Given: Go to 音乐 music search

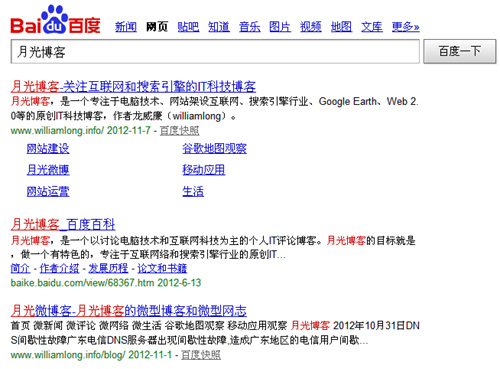Looking at the screenshot, I should (249, 27).
